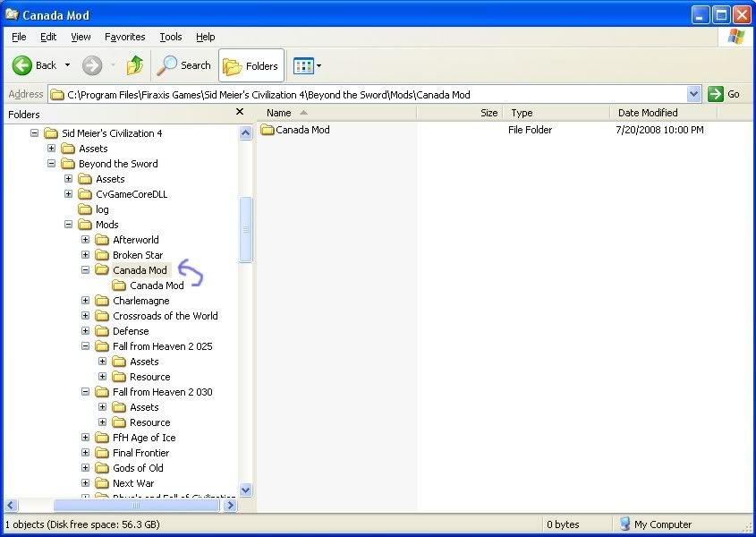
Task: Select the Fall from Heaven 2 025 folder icon
Action: [102, 346]
